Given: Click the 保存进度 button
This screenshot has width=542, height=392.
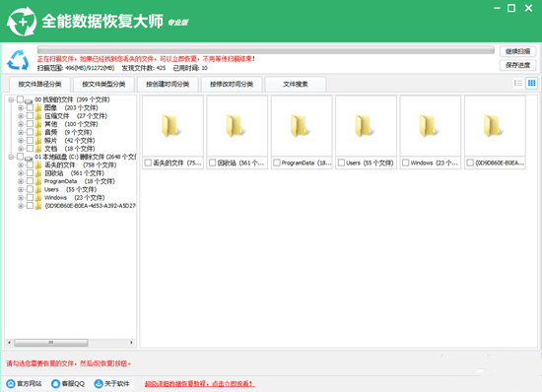Looking at the screenshot, I should [517, 65].
